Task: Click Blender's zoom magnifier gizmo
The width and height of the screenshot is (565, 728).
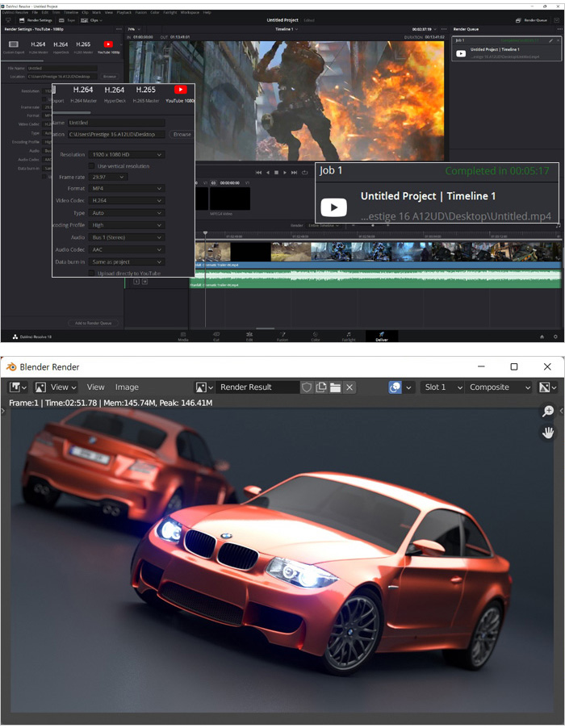Action: pyautogui.click(x=548, y=411)
